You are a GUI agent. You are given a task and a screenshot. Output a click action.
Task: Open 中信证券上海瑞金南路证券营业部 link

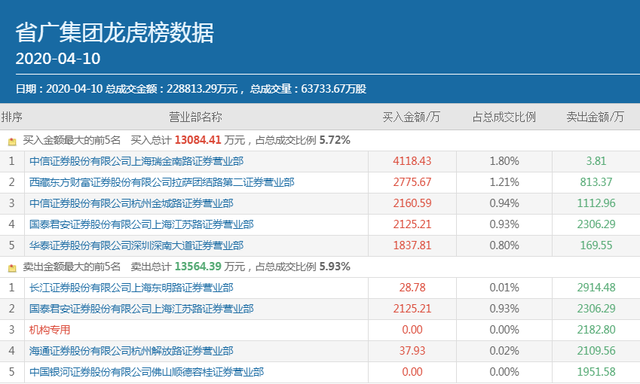136,161
